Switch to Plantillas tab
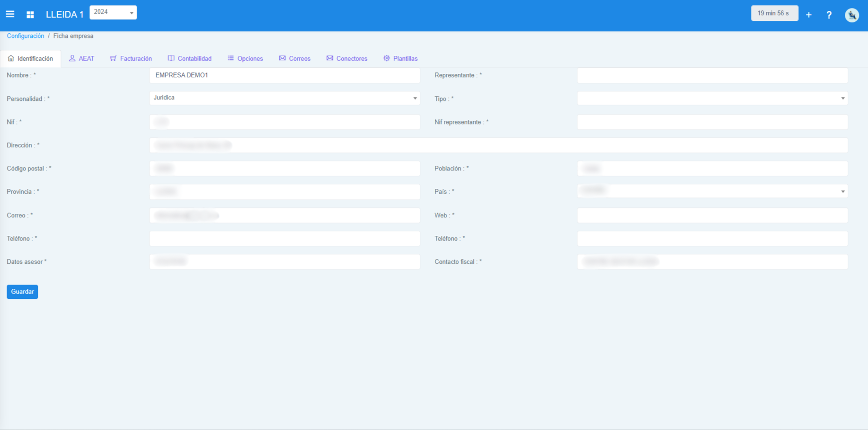 coord(400,59)
